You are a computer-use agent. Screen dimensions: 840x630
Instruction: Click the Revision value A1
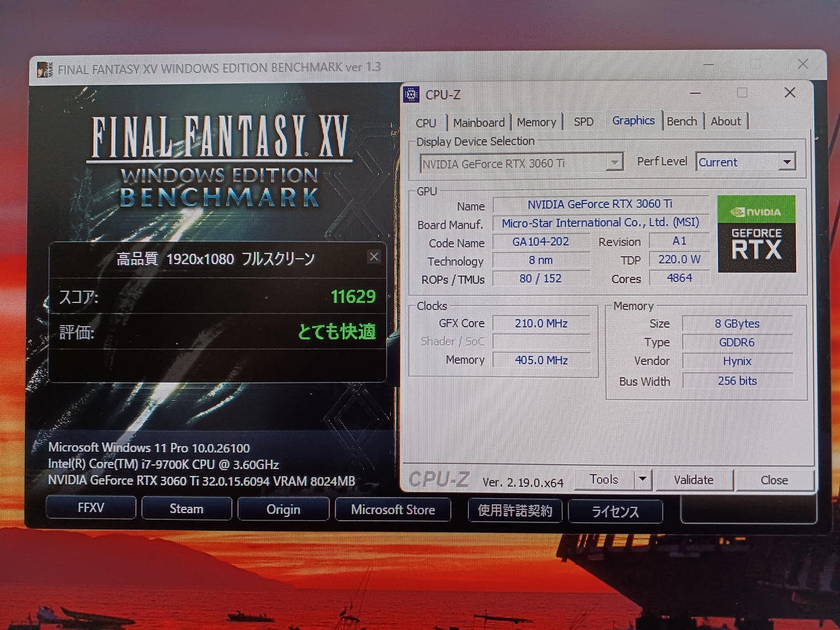[679, 241]
